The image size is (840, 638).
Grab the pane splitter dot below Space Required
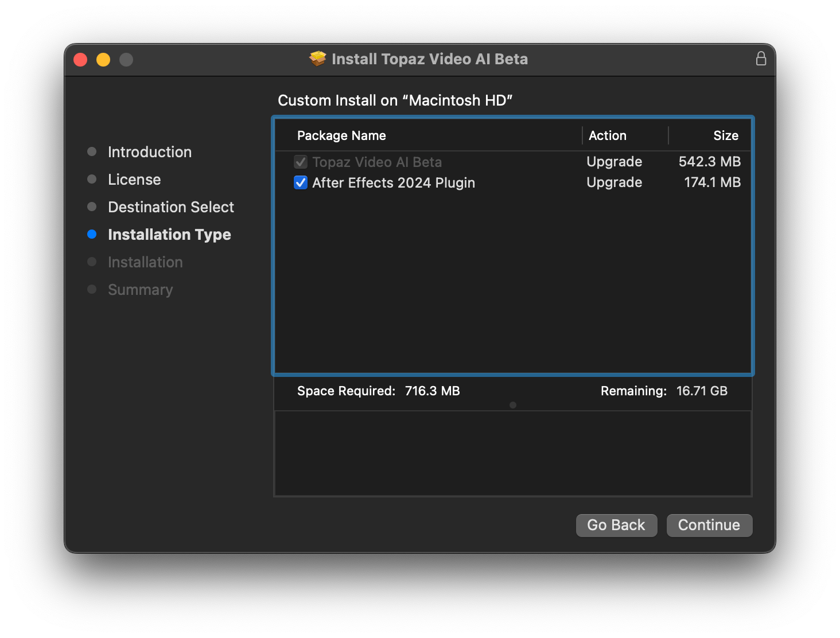coord(513,405)
